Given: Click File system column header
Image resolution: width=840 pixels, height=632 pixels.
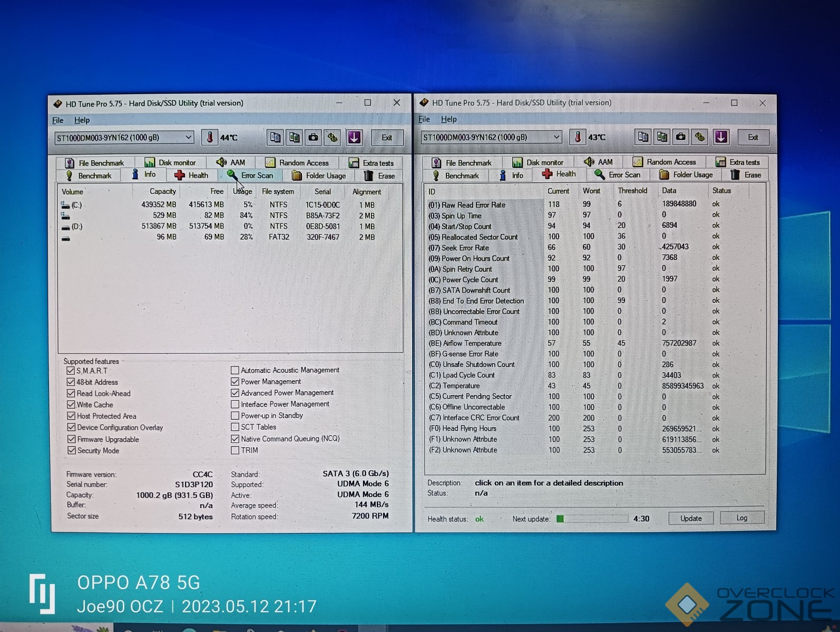Looking at the screenshot, I should pyautogui.click(x=278, y=192).
